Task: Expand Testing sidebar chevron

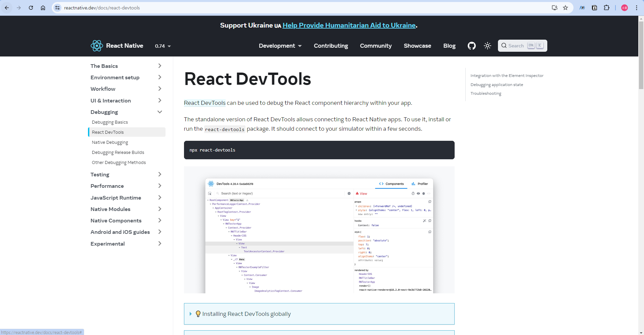Action: point(160,174)
